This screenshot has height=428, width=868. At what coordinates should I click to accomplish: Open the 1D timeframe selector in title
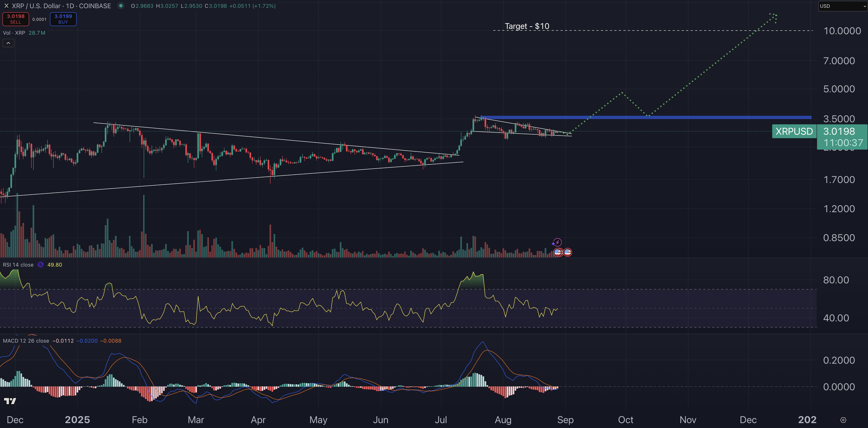(x=70, y=6)
